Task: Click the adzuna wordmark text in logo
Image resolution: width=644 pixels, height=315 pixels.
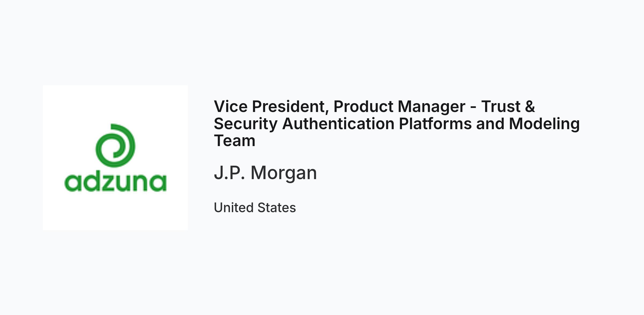Action: [115, 183]
